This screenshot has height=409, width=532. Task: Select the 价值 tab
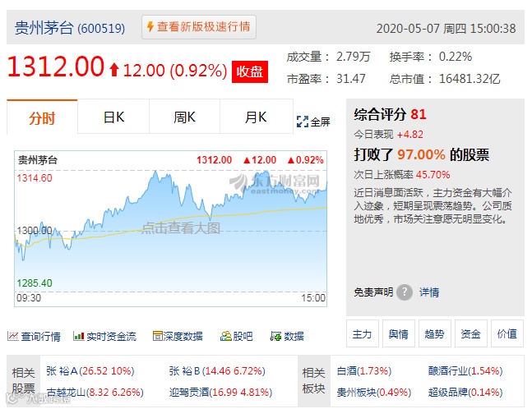[x=507, y=333]
